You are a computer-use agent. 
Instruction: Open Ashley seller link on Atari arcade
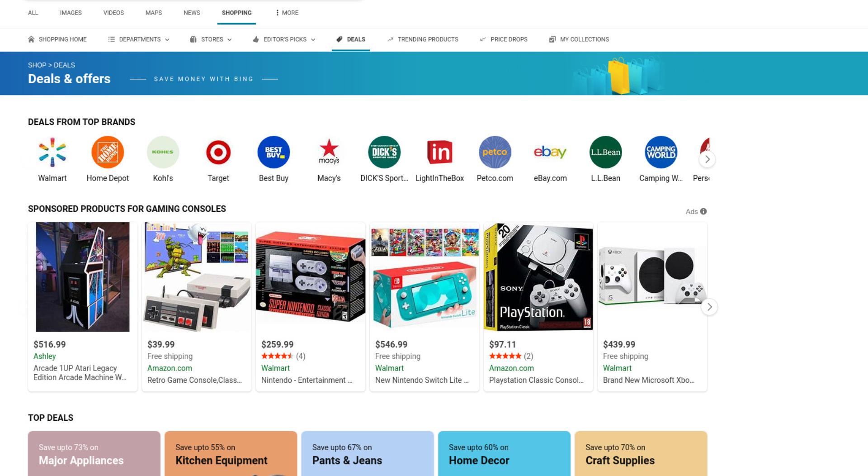pos(45,357)
